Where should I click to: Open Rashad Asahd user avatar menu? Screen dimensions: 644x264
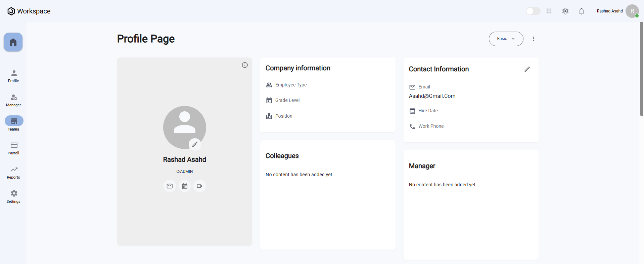coord(632,11)
